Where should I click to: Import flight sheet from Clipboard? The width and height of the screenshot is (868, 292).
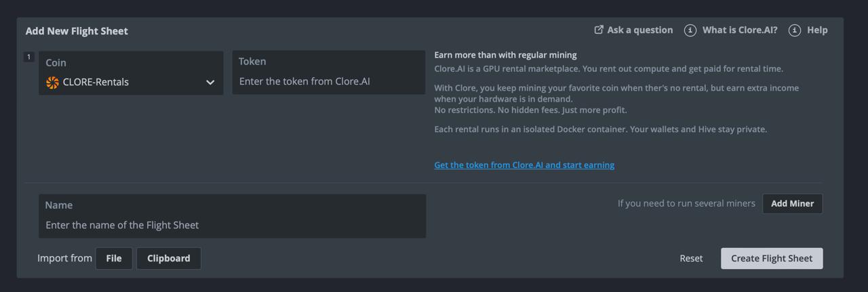coord(168,258)
